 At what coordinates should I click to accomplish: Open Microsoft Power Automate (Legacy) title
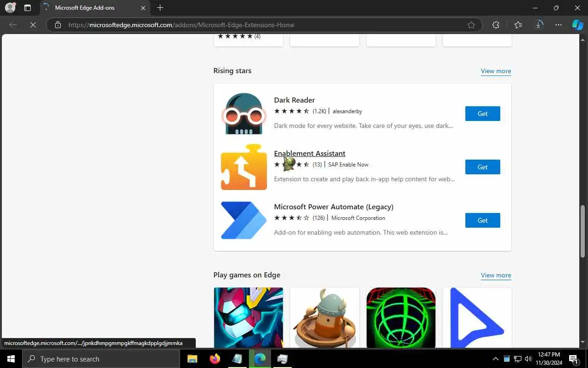tap(334, 207)
